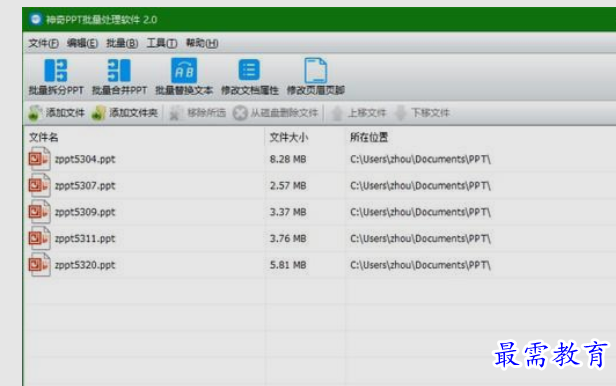616x386 pixels.
Task: Sort by the 文件名 column header
Action: pyautogui.click(x=44, y=137)
